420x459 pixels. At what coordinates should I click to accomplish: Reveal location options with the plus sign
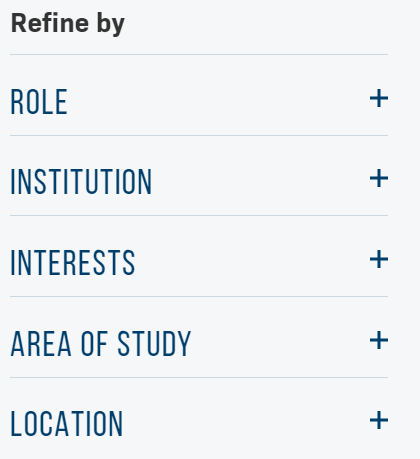(379, 420)
